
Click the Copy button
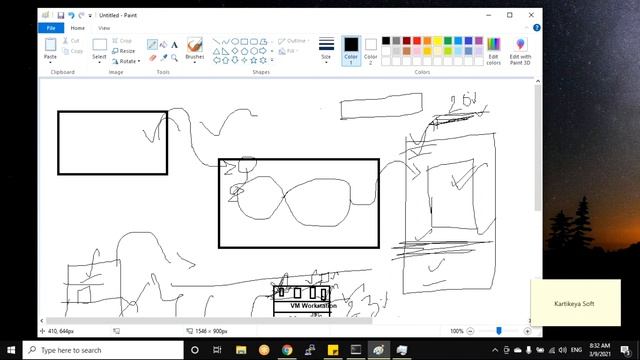pos(73,51)
